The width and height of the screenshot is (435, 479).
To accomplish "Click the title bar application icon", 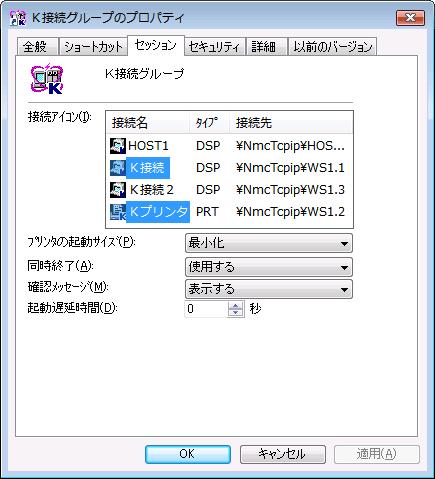I will 18,18.
